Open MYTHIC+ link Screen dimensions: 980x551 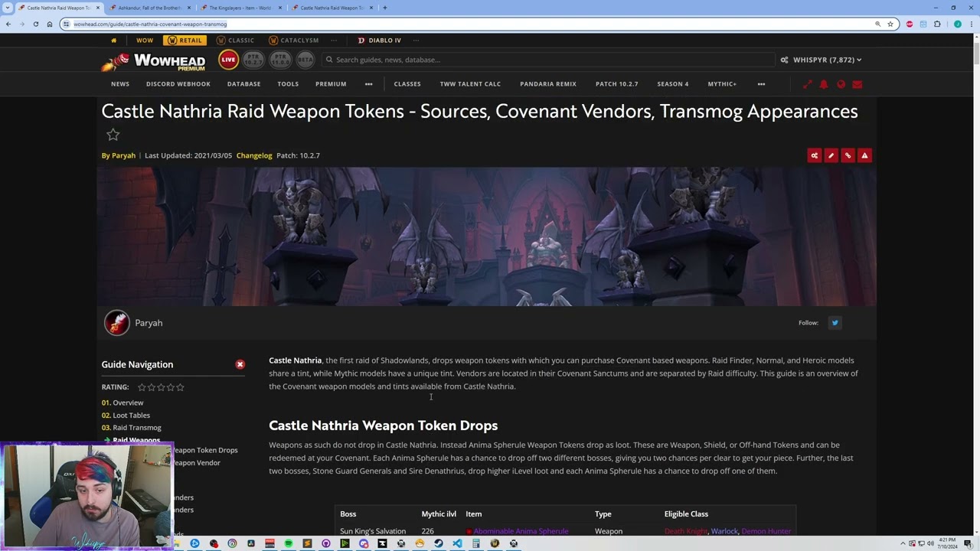point(722,84)
